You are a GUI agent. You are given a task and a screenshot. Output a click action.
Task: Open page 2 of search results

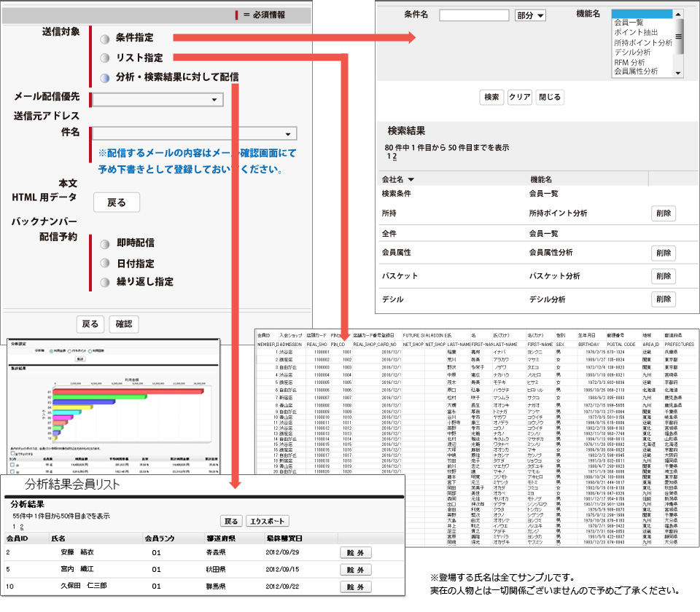click(394, 155)
